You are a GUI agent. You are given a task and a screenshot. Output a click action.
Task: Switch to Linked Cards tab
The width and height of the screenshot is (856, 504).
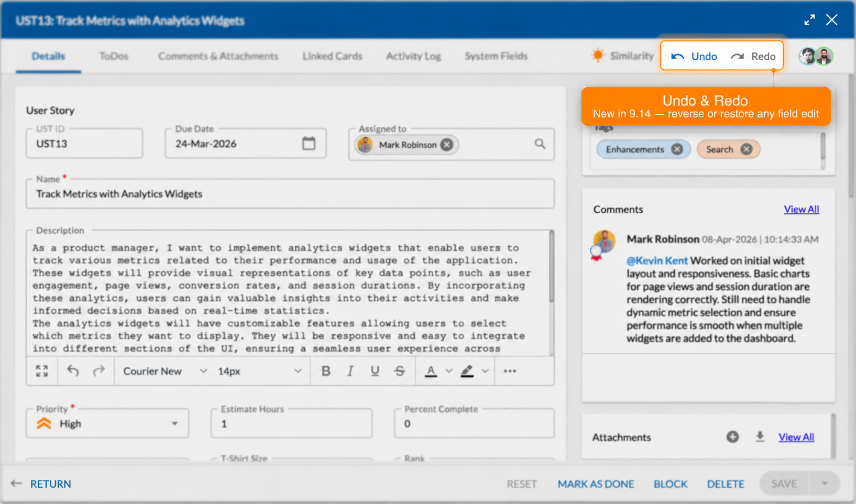tap(332, 56)
